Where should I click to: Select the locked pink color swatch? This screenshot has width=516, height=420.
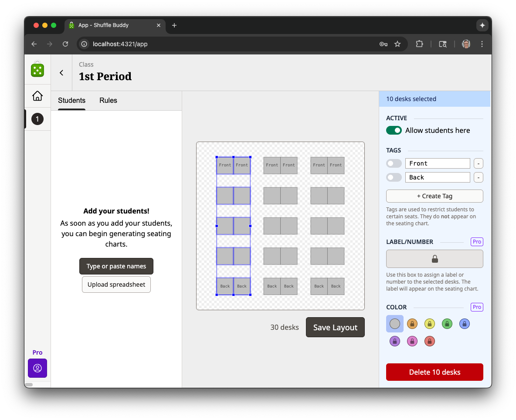[x=412, y=342]
